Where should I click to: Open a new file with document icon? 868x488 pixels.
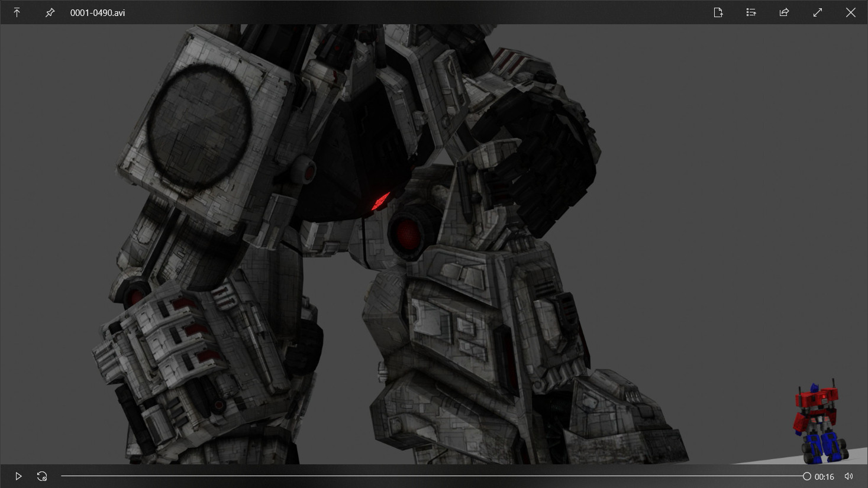pos(718,12)
